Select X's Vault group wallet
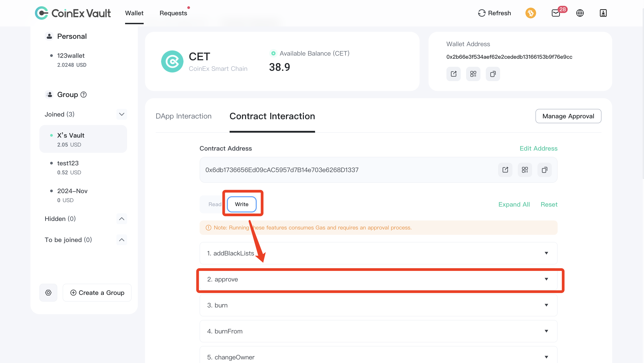The height and width of the screenshot is (363, 644). pyautogui.click(x=83, y=139)
